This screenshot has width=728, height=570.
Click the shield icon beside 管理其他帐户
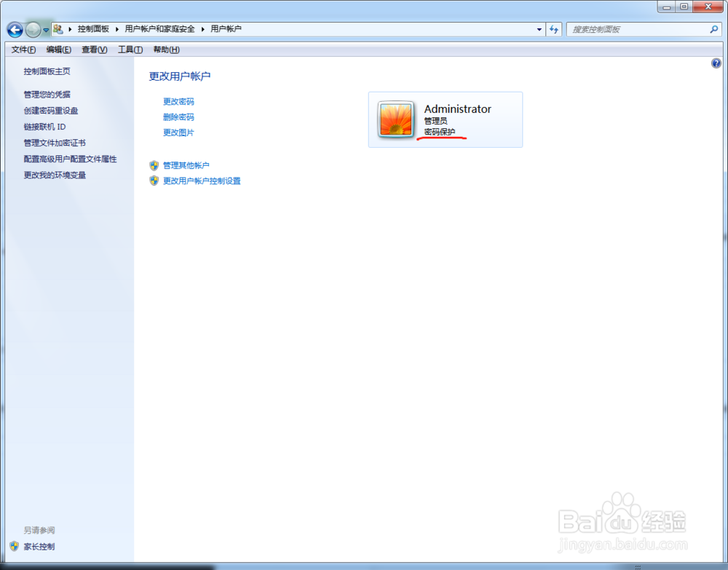(x=154, y=165)
